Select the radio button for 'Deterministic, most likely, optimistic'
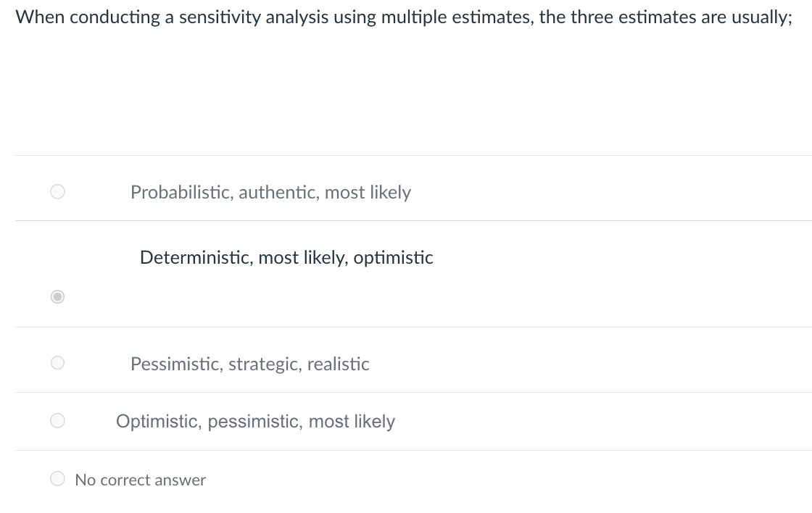The width and height of the screenshot is (812, 513). point(57,296)
